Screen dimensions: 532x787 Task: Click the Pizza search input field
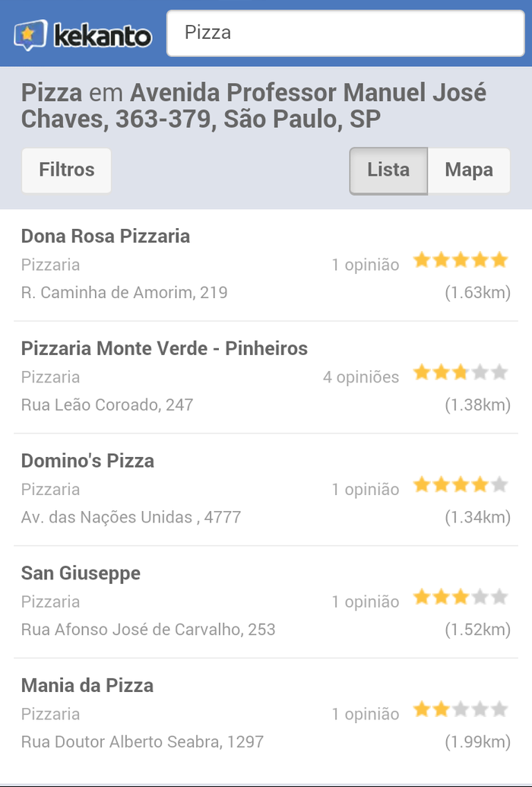click(x=345, y=33)
